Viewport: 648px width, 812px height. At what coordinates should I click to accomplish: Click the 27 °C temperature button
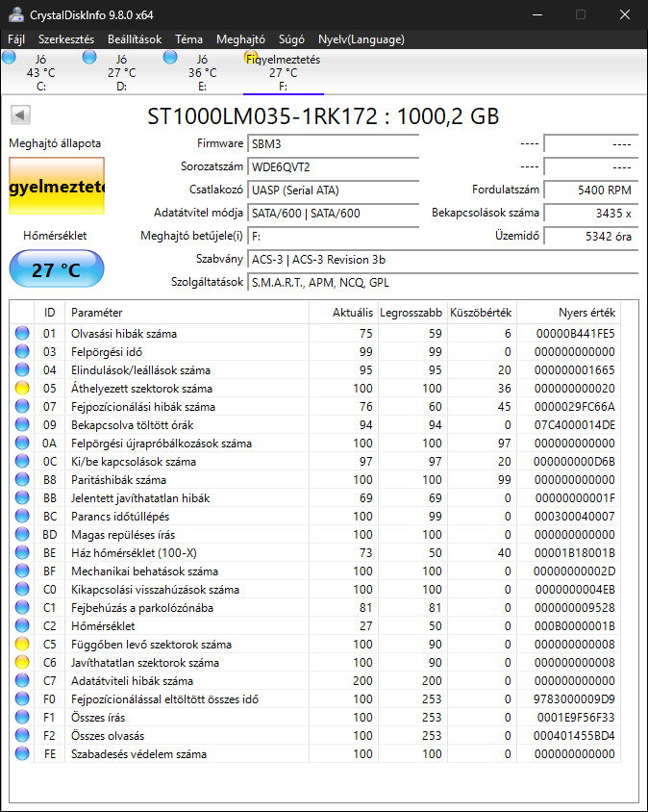(x=57, y=269)
